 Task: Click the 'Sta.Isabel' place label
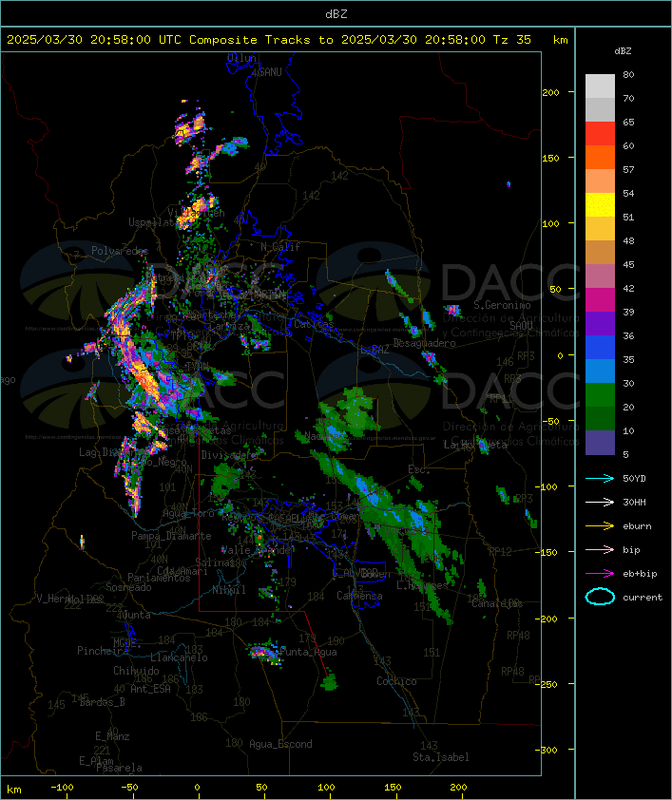441,757
